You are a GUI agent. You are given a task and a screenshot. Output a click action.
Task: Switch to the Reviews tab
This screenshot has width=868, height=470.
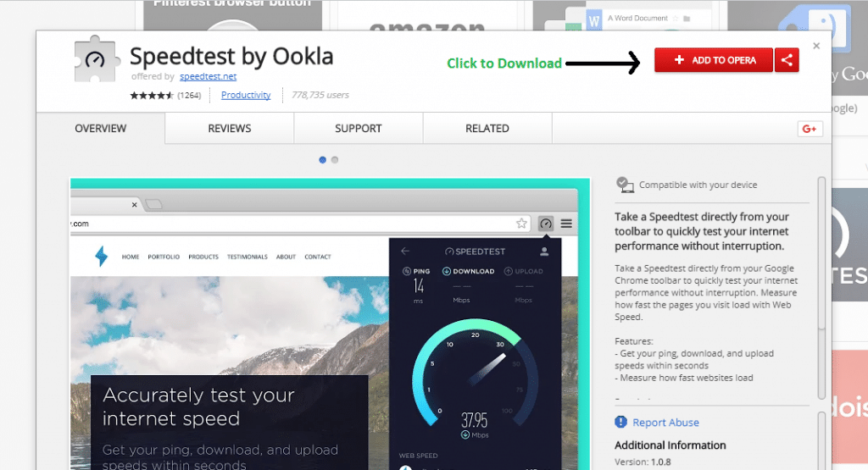pyautogui.click(x=230, y=128)
